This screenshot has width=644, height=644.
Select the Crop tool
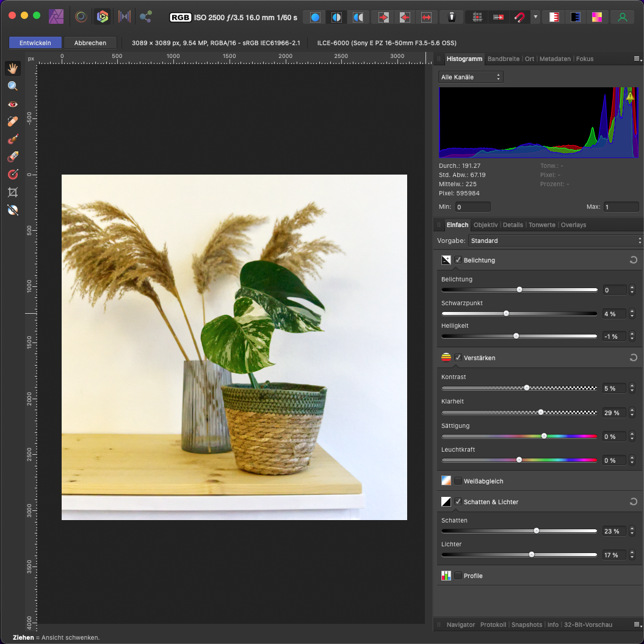click(13, 192)
